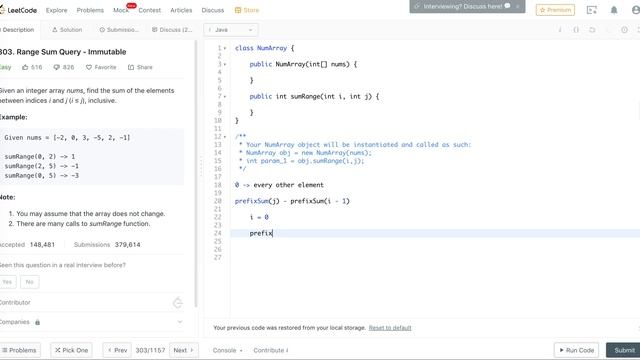Switch to the Solution tab
The image size is (640, 360).
67,30
